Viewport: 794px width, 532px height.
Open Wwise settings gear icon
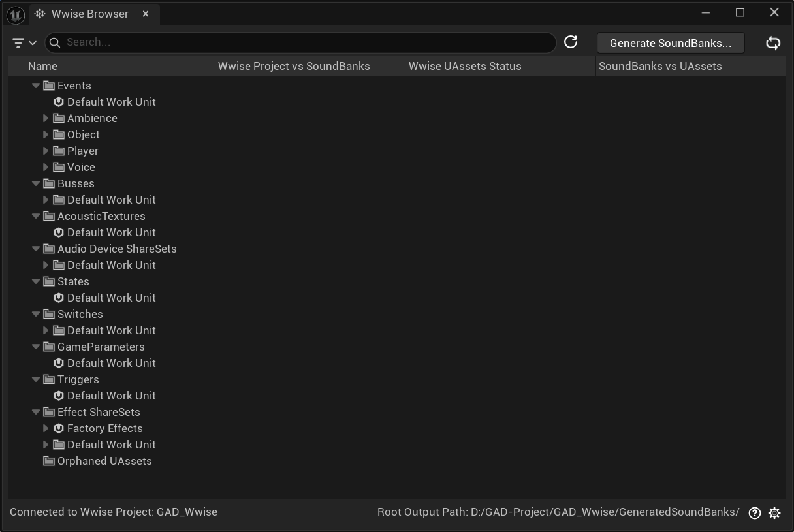pos(774,513)
